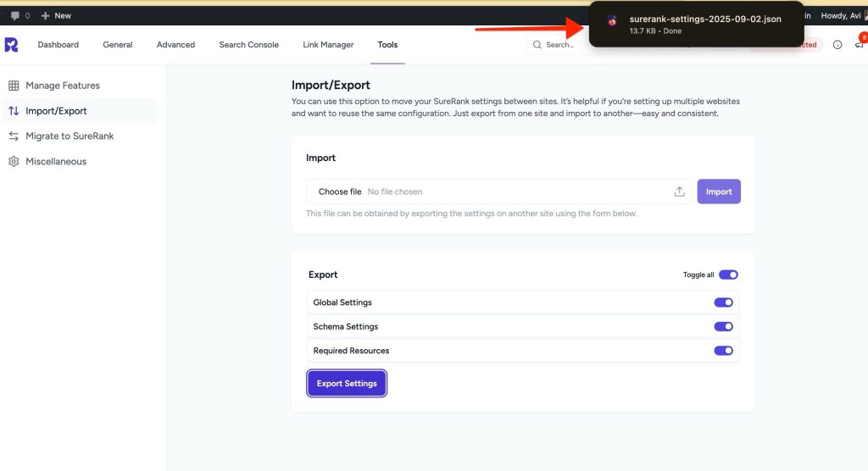The image size is (868, 471).
Task: Open the Advanced tab
Action: [175, 45]
